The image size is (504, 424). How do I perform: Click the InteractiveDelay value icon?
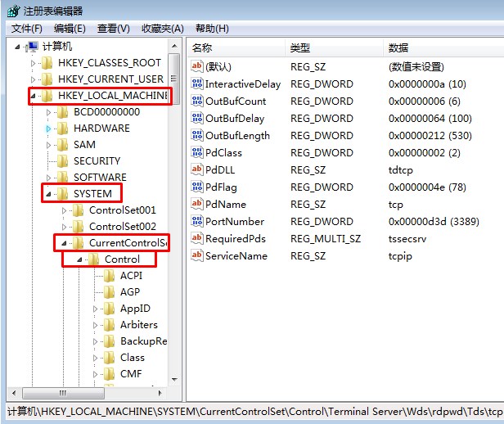click(196, 83)
